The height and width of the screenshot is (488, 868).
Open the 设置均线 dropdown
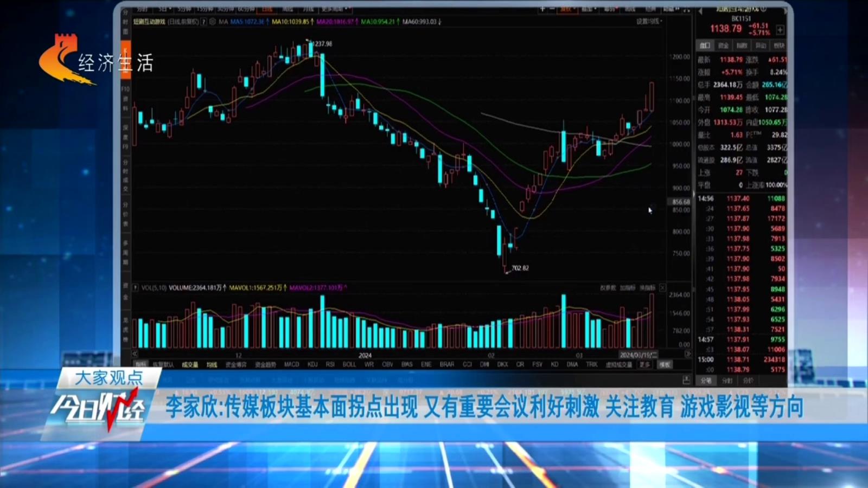point(649,22)
